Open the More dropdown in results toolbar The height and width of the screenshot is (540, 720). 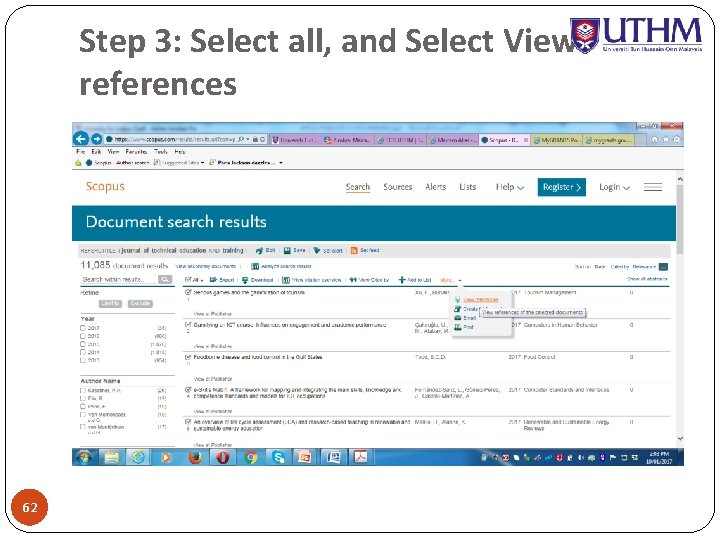pyautogui.click(x=450, y=280)
